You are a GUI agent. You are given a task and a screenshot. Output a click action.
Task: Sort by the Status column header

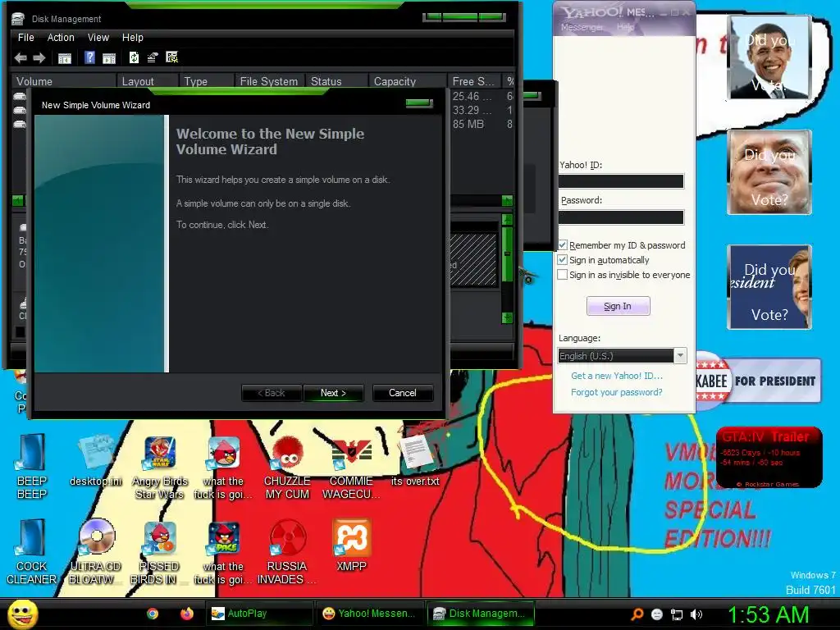[337, 81]
